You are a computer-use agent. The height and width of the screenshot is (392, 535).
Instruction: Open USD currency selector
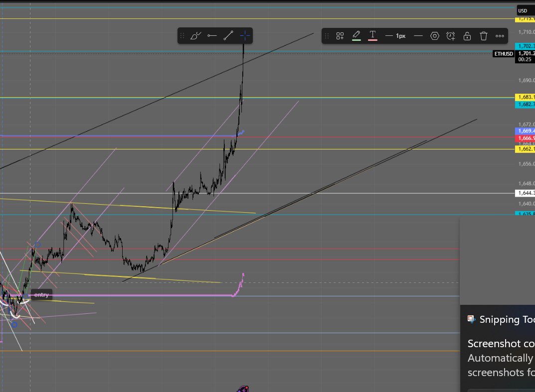tap(525, 10)
